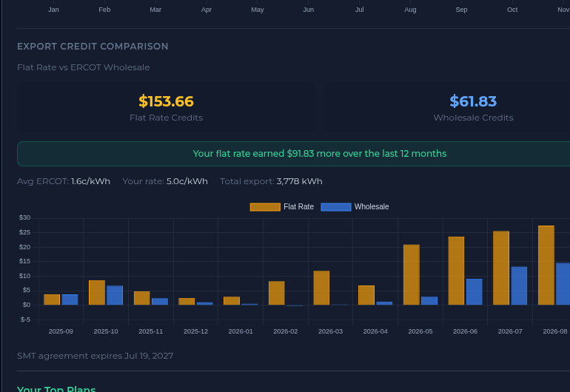Click the 2025-12 axis label

(195, 331)
